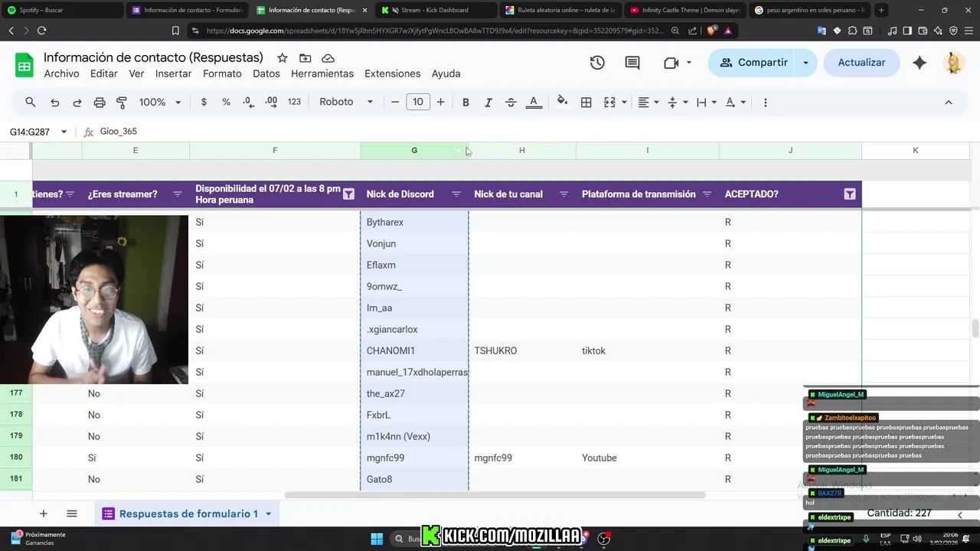Viewport: 980px width, 551px height.
Task: Toggle italic formatting
Action: click(x=488, y=102)
